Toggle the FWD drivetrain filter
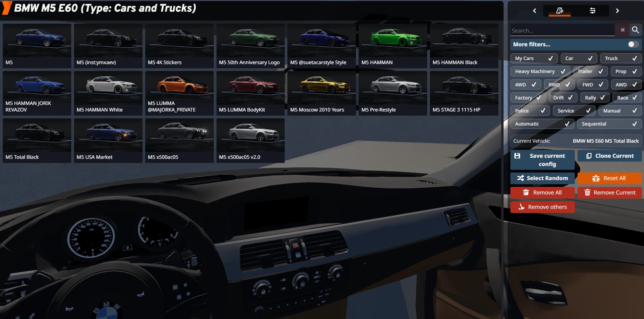 (593, 84)
